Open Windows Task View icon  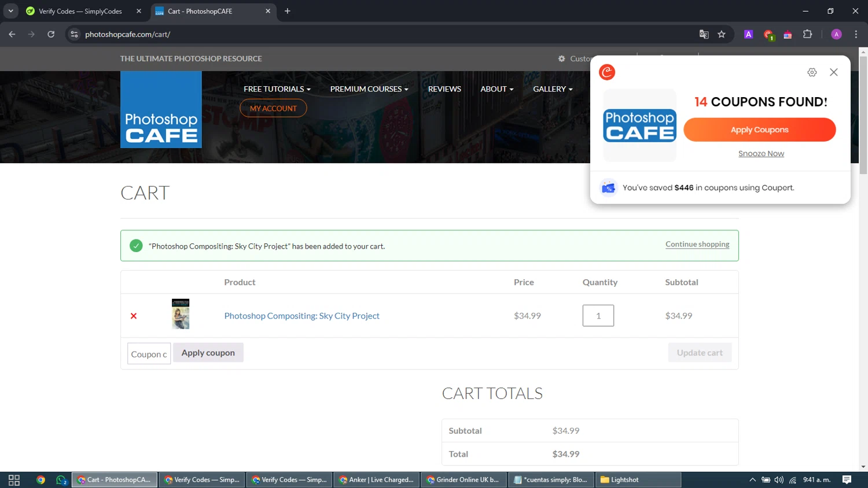coord(14,480)
